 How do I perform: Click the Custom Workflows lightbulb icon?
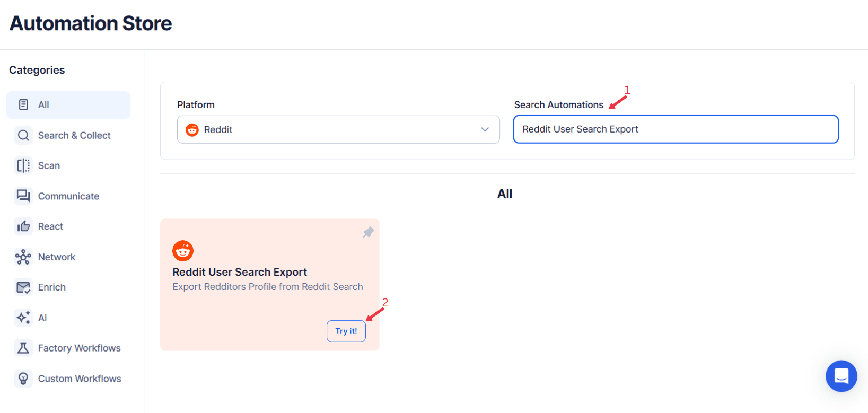pyautogui.click(x=23, y=378)
